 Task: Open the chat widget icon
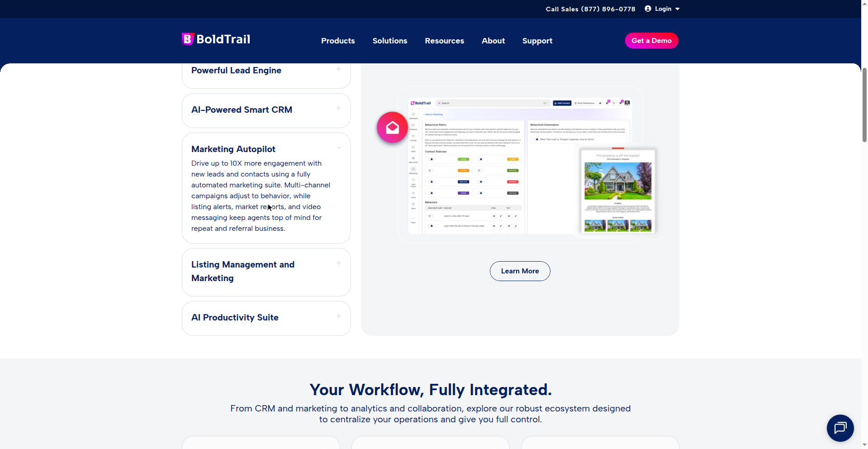[x=840, y=428]
